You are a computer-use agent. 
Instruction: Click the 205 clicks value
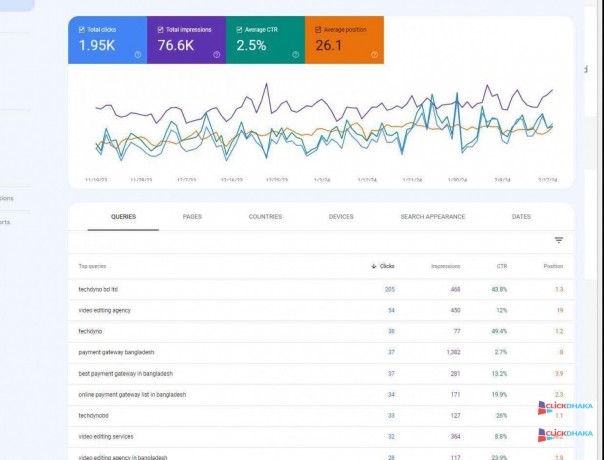point(389,289)
